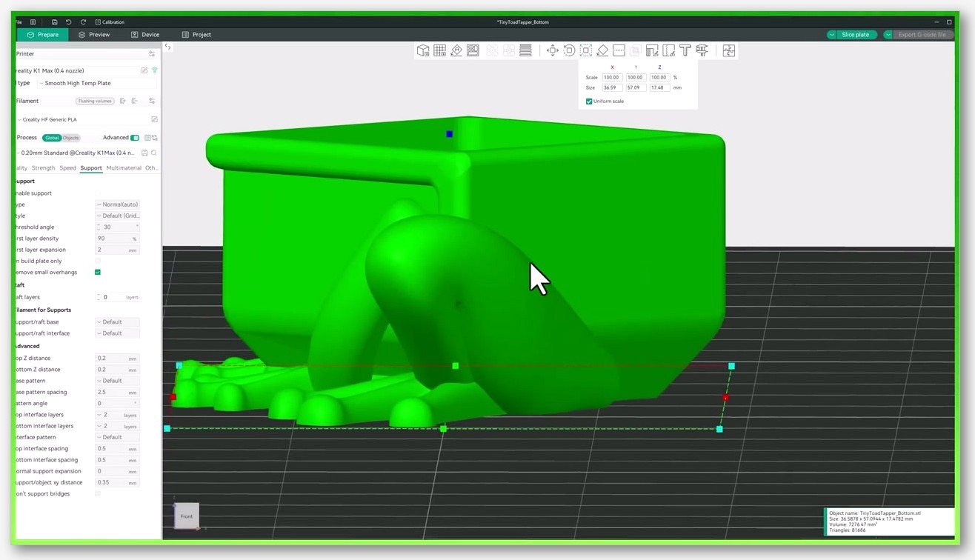Viewport: 975px width, 560px height.
Task: Select the Global process toggle
Action: point(51,138)
